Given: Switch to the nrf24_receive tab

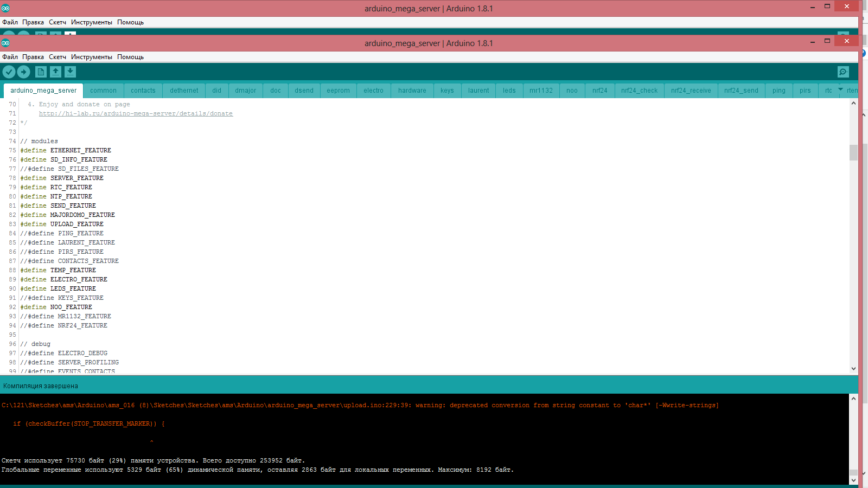Looking at the screenshot, I should [691, 91].
